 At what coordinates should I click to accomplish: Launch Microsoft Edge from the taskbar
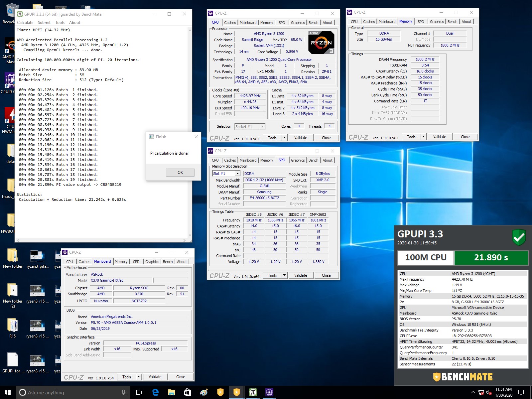click(x=155, y=392)
